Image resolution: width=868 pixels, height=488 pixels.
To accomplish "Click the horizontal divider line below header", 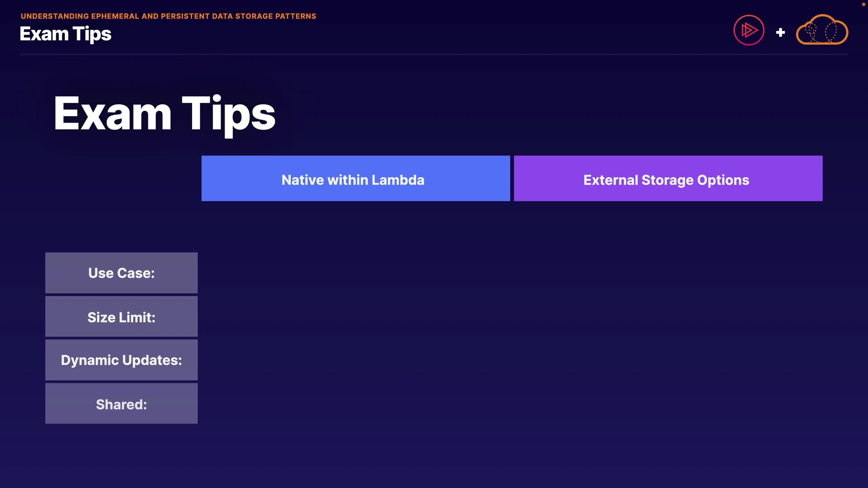I will coord(434,54).
